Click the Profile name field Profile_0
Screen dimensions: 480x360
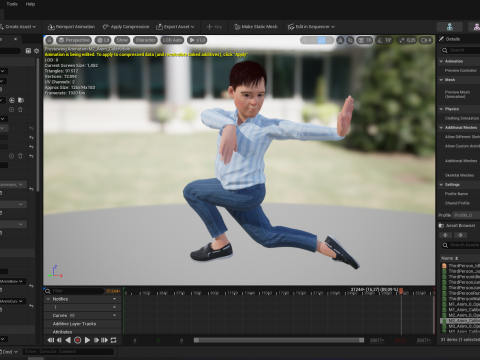point(466,215)
